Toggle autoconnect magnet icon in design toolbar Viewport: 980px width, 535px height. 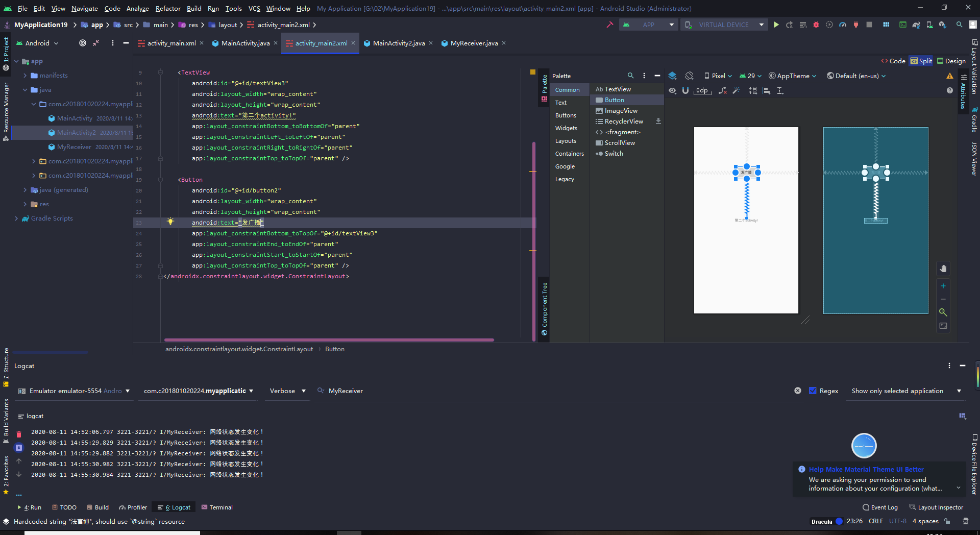point(685,90)
